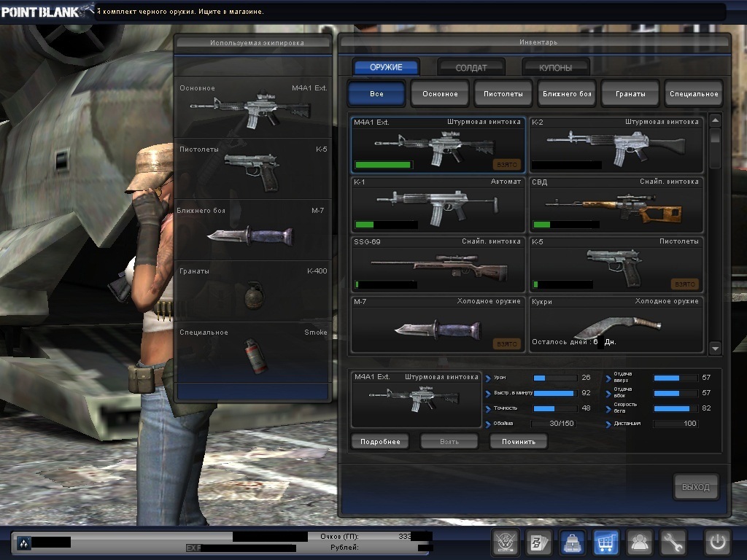Select the equipped Smoke special slot
The image size is (747, 560).
pos(253,352)
